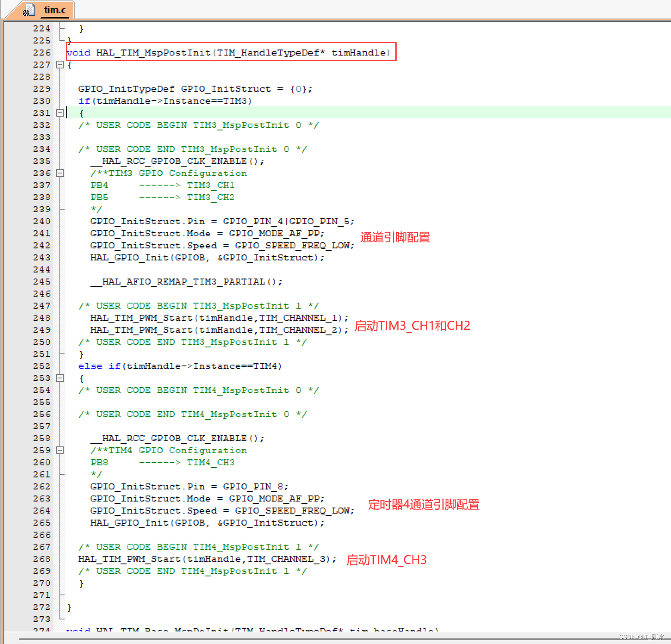Click __HAL_RCC_GPIOB_CLK_ENABLE() at line 235
671x644 pixels.
tap(177, 161)
